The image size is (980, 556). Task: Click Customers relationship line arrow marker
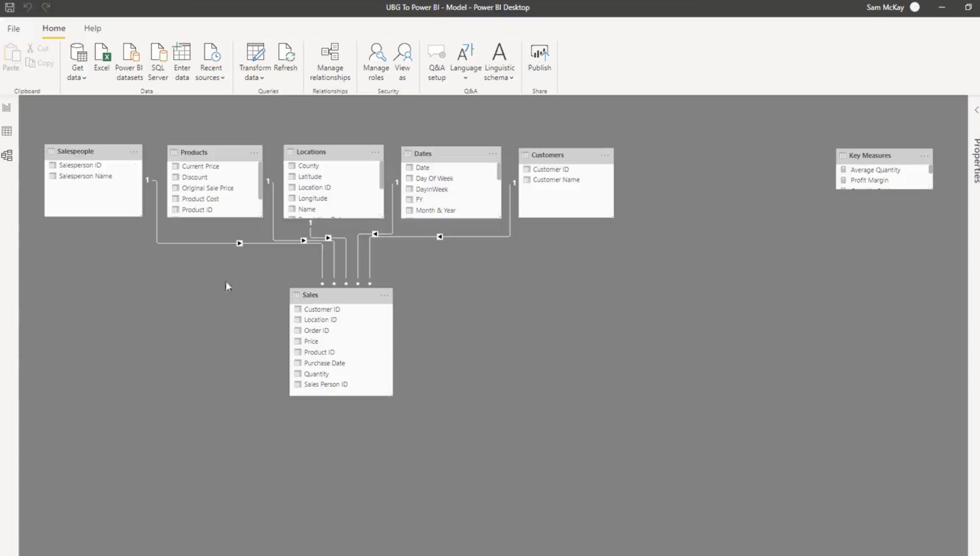click(x=439, y=237)
